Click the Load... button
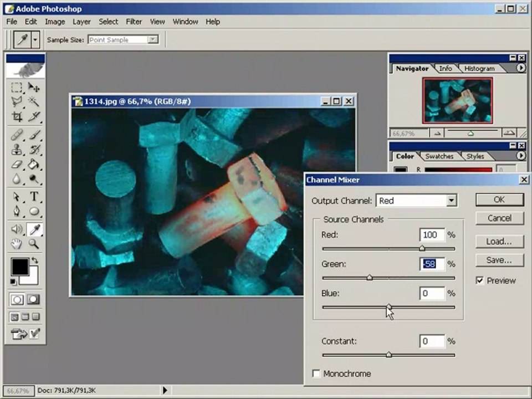Screen dimensions: 532x399 point(499,242)
